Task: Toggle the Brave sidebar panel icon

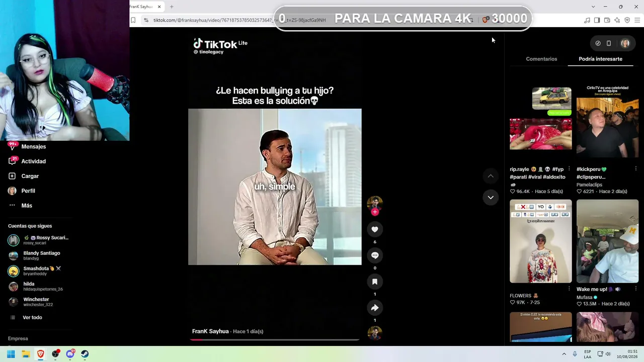Action: 597,20
